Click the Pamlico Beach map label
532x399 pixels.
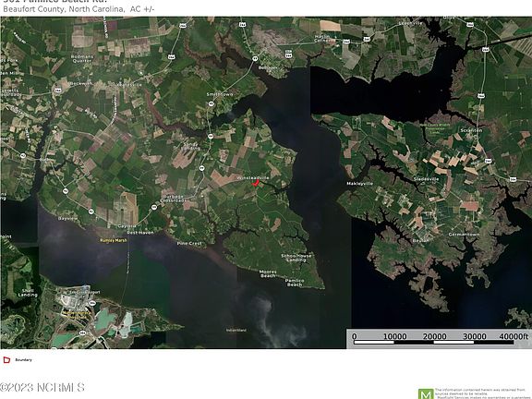click(x=295, y=283)
